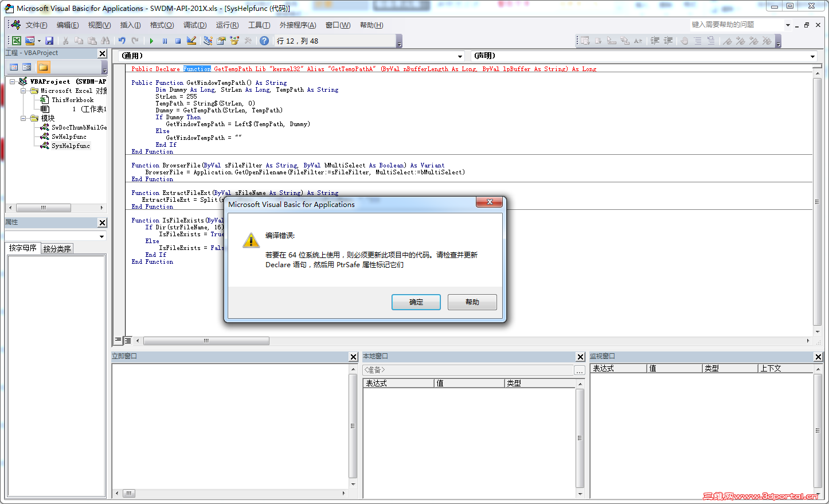The image size is (829, 504).
Task: Open Find with the binoculars icon
Action: pos(105,41)
